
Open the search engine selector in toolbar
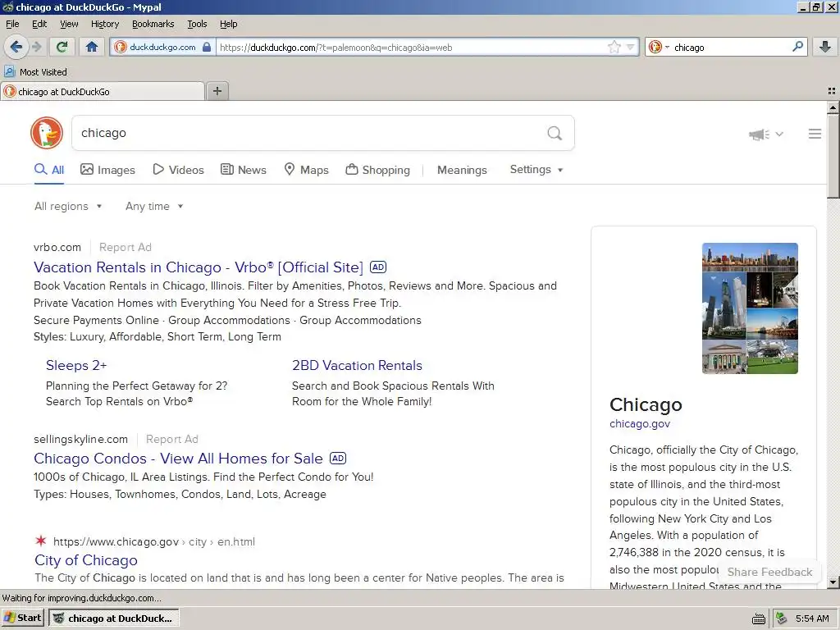coord(659,47)
